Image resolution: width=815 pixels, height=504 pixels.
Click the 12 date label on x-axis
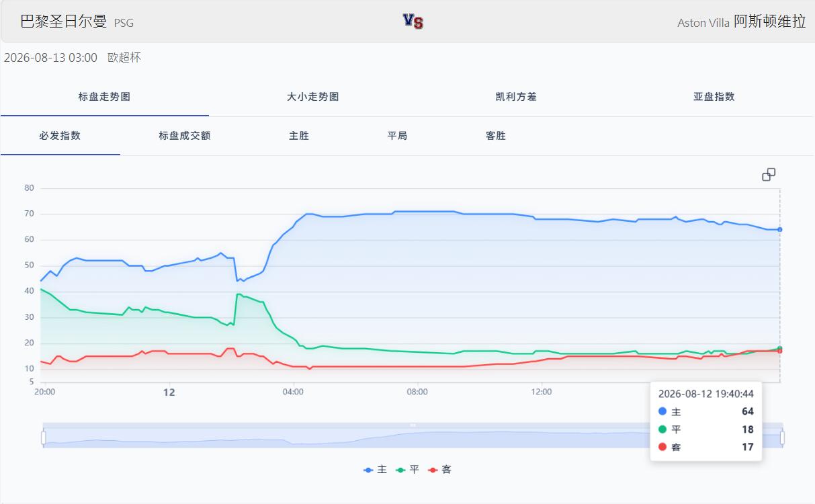point(169,392)
